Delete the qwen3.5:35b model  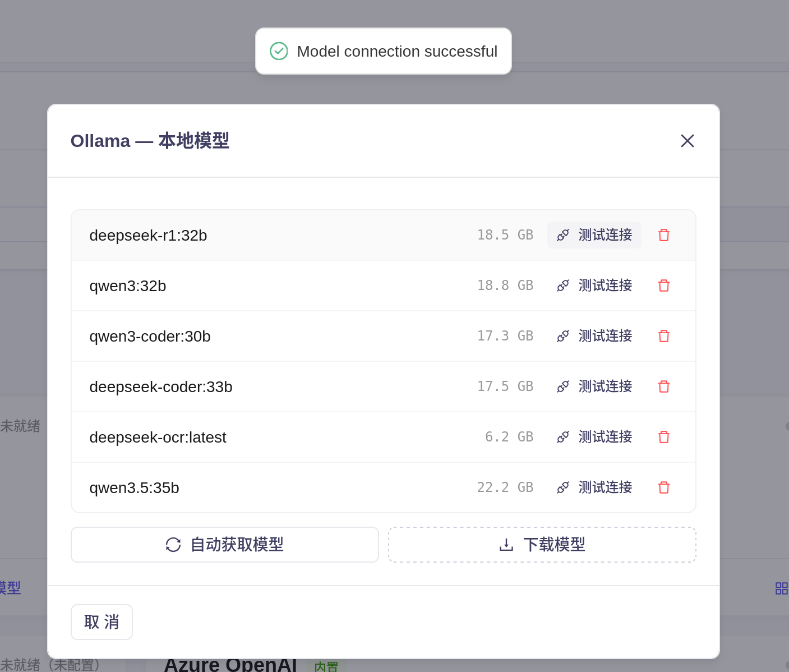pyautogui.click(x=664, y=487)
